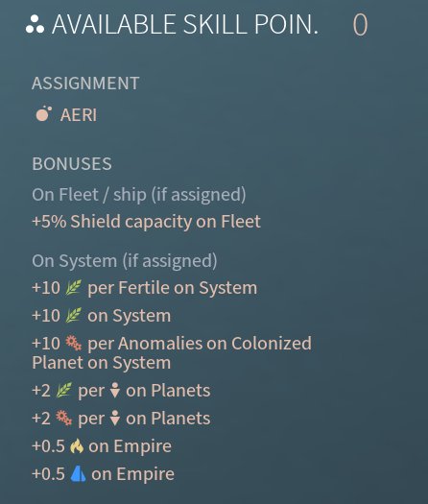
Task: Select 'On System (if assigned)' label
Action: click(x=125, y=261)
